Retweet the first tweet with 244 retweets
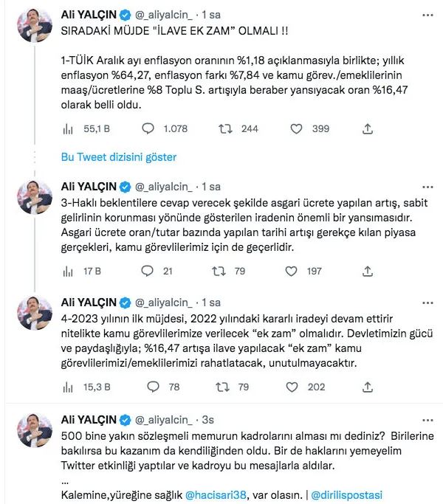The image size is (443, 504). (227, 129)
